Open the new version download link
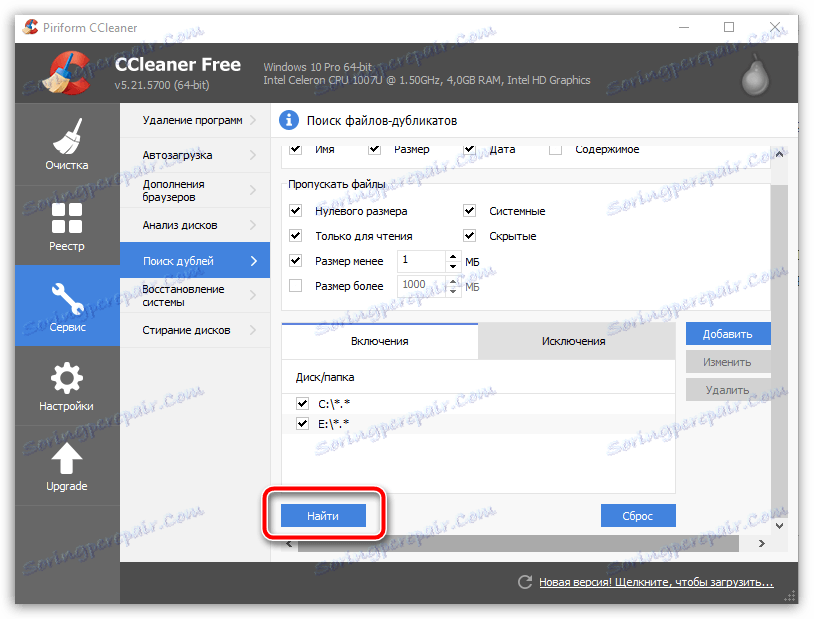The width and height of the screenshot is (814, 619). click(x=656, y=582)
